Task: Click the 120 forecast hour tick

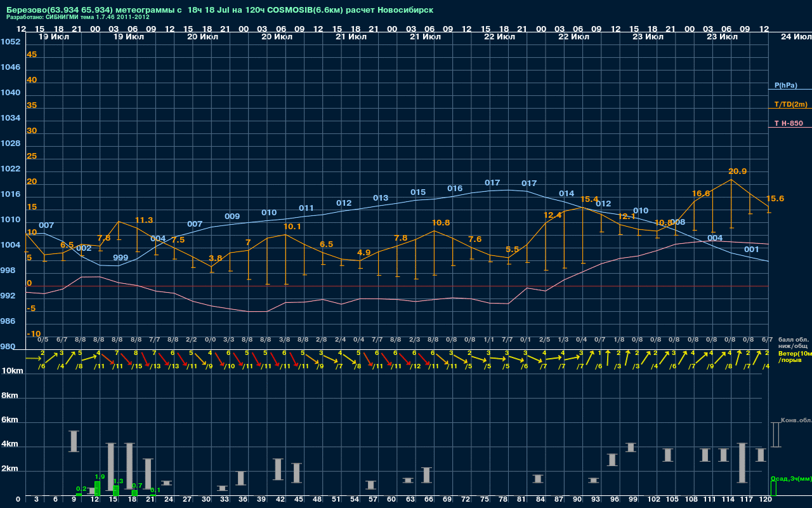Action: click(x=766, y=500)
